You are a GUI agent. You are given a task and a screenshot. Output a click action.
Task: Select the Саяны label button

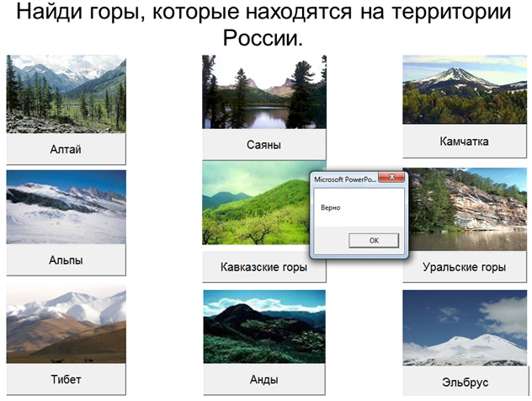tap(264, 145)
